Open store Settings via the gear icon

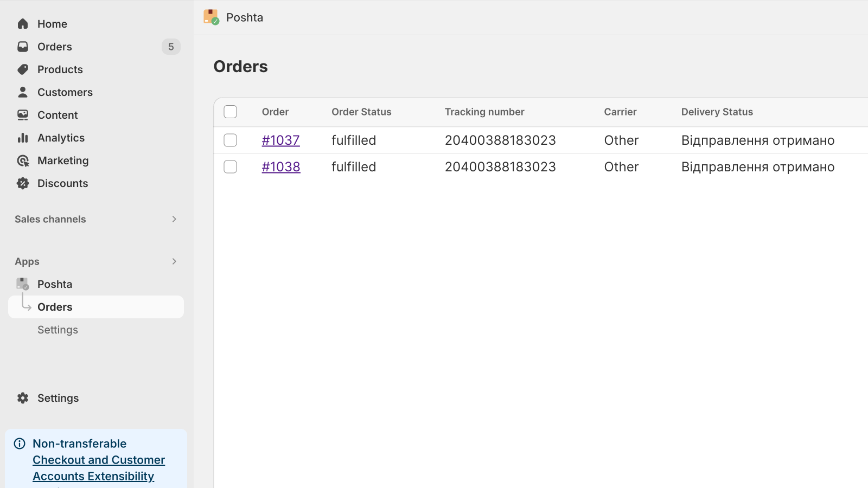pyautogui.click(x=23, y=397)
